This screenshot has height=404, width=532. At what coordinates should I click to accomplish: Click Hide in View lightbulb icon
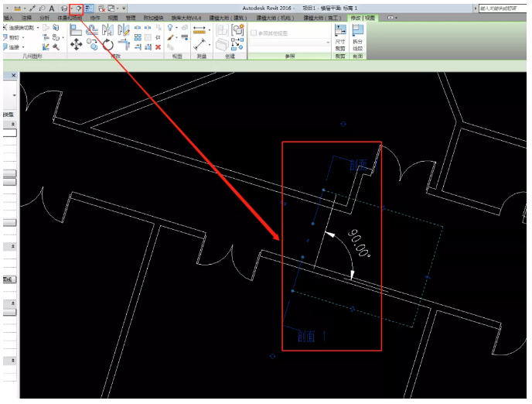[170, 28]
